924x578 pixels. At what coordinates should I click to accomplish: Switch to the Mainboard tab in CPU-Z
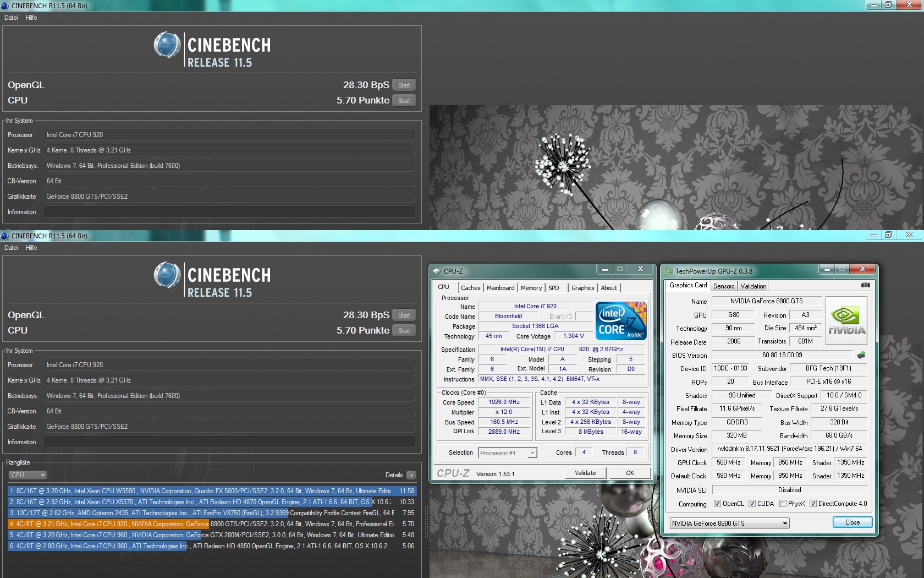click(500, 288)
